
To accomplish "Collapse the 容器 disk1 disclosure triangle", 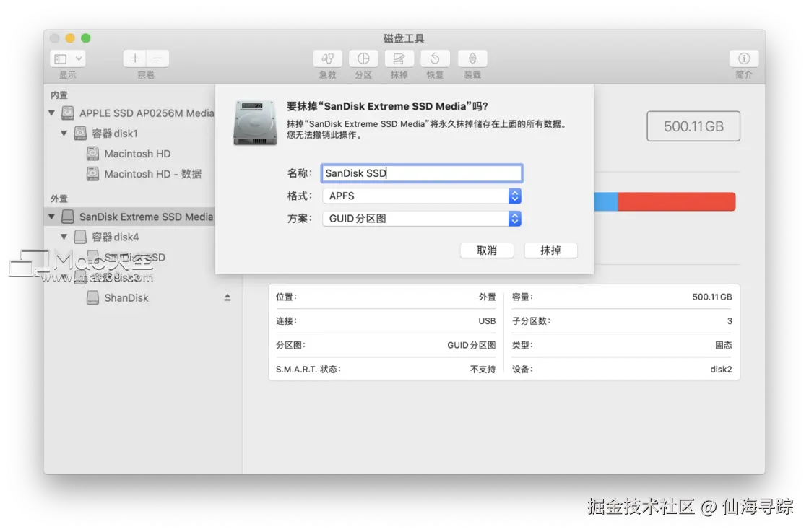I will [x=64, y=133].
